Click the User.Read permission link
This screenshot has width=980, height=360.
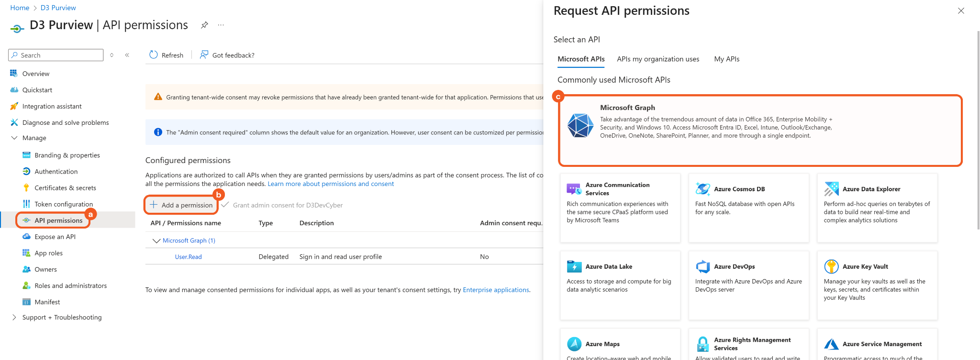pos(188,257)
